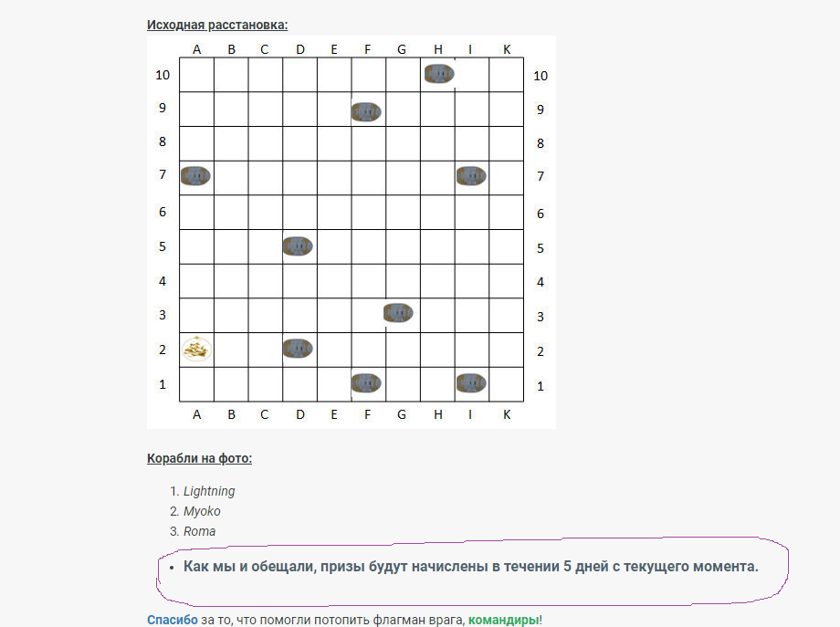Click empty grid cell K10
Viewport: 840px width, 627px height.
pyautogui.click(x=506, y=75)
